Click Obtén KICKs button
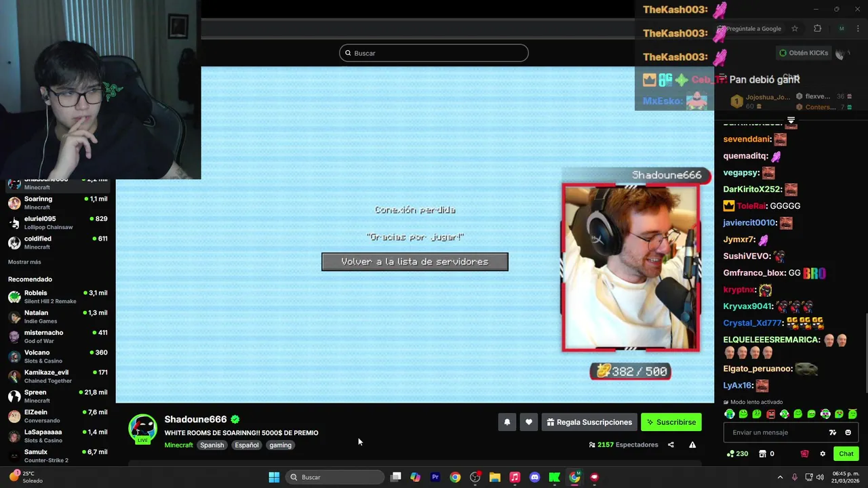 [x=804, y=53]
